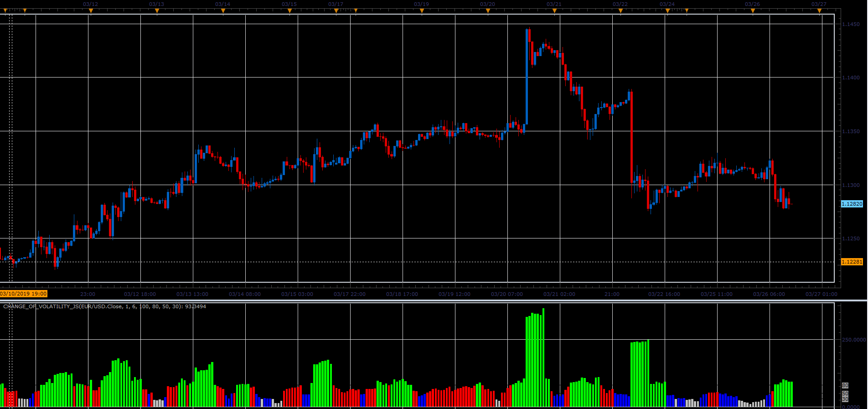Click the 03/13 13:00 time axis label
Viewport: 868px width, 409px height.
pyautogui.click(x=192, y=294)
